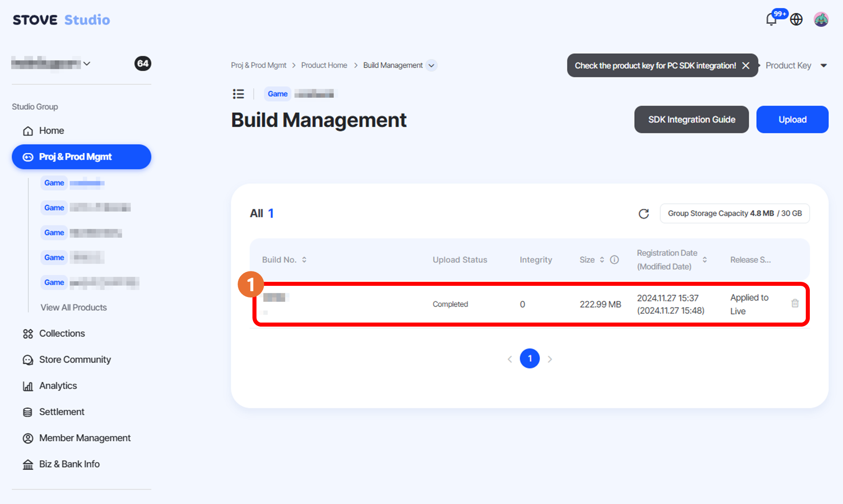The width and height of the screenshot is (843, 504).
Task: Open the SDK Integration Guide
Action: pyautogui.click(x=691, y=120)
